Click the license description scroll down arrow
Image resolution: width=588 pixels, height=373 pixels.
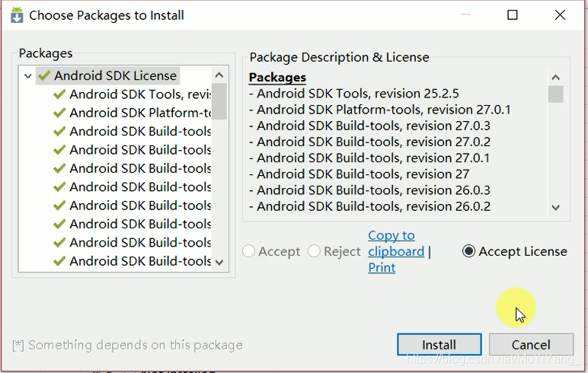pos(556,207)
